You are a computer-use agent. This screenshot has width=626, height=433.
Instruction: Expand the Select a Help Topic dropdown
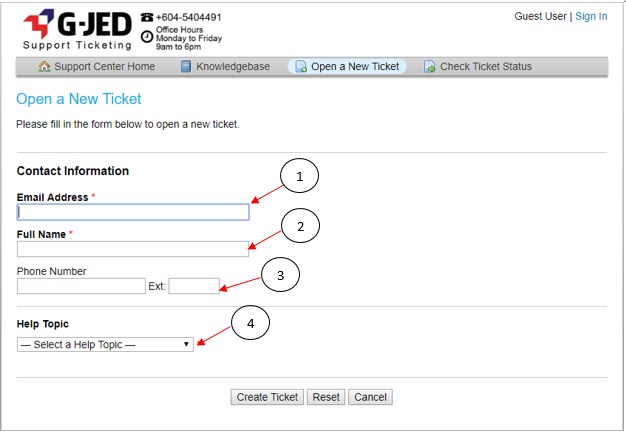(x=105, y=344)
